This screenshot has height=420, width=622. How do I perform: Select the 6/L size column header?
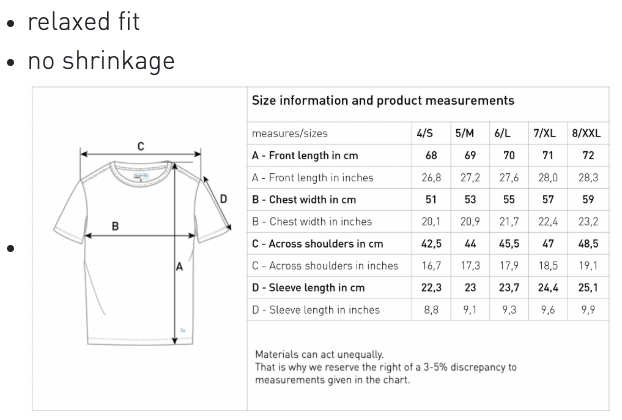502,133
